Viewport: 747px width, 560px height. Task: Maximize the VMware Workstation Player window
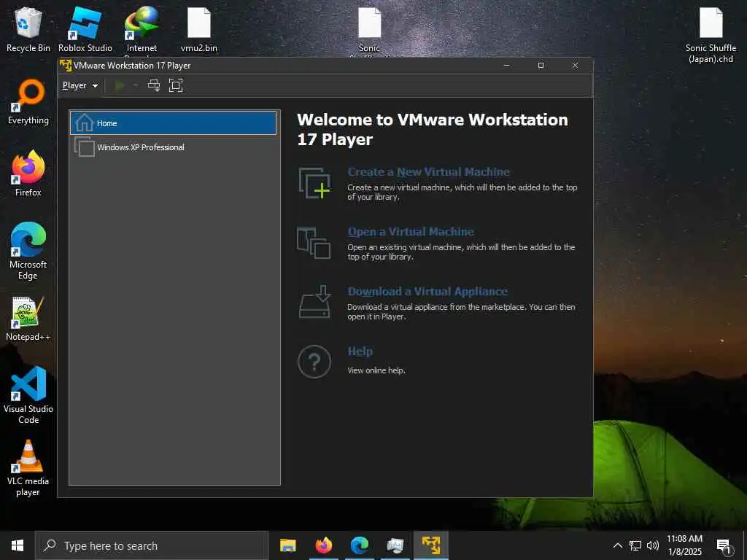coord(541,65)
